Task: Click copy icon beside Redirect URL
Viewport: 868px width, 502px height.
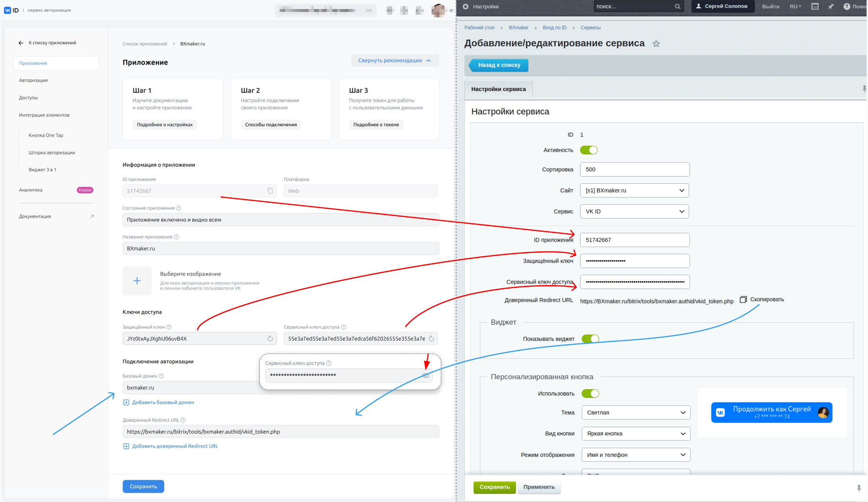Action: click(743, 299)
